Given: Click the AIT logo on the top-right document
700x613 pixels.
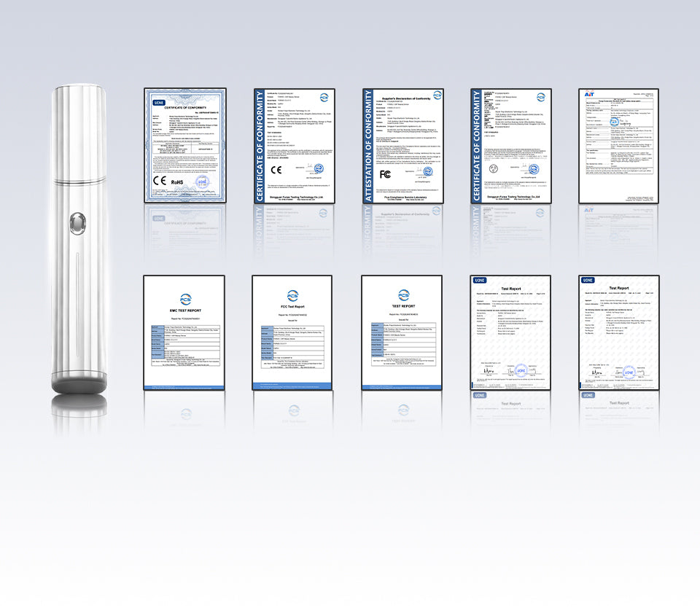Looking at the screenshot, I should click(x=590, y=95).
